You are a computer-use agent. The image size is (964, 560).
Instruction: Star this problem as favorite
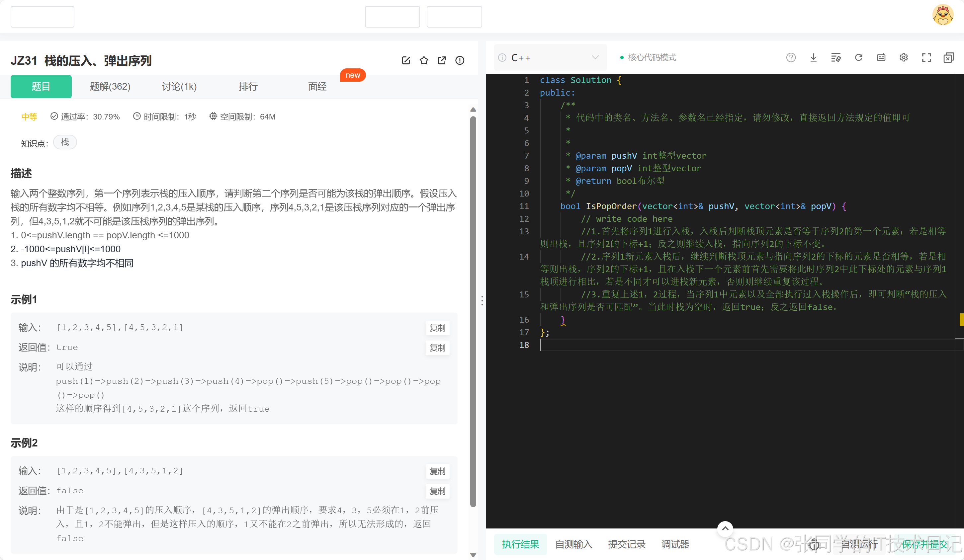(424, 60)
